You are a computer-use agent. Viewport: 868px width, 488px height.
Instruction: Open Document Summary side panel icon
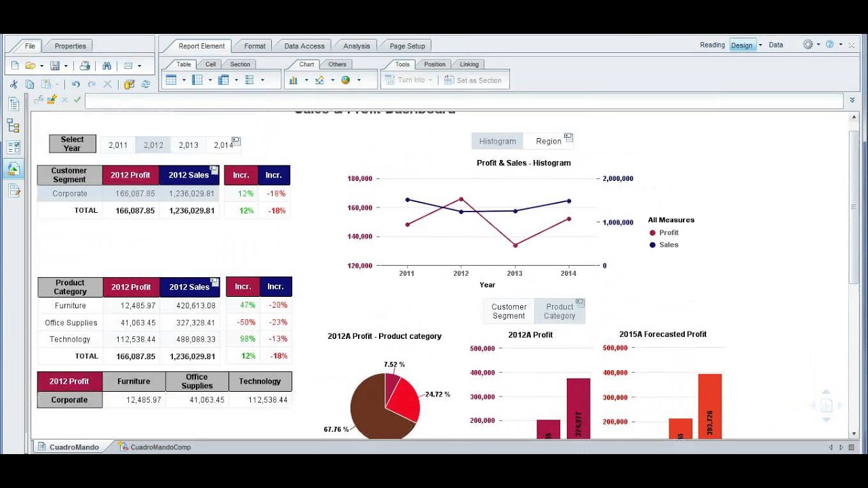pyautogui.click(x=14, y=104)
